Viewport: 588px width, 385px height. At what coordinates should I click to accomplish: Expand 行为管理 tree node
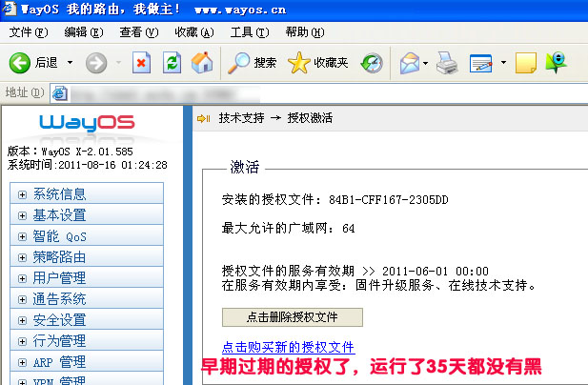(23, 341)
